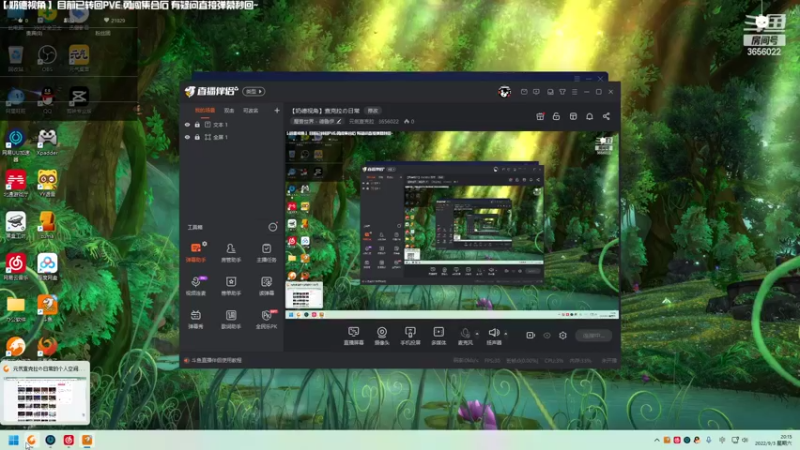Open the layout box icon beside the bell
Image resolution: width=800 pixels, height=450 pixels.
pyautogui.click(x=573, y=116)
